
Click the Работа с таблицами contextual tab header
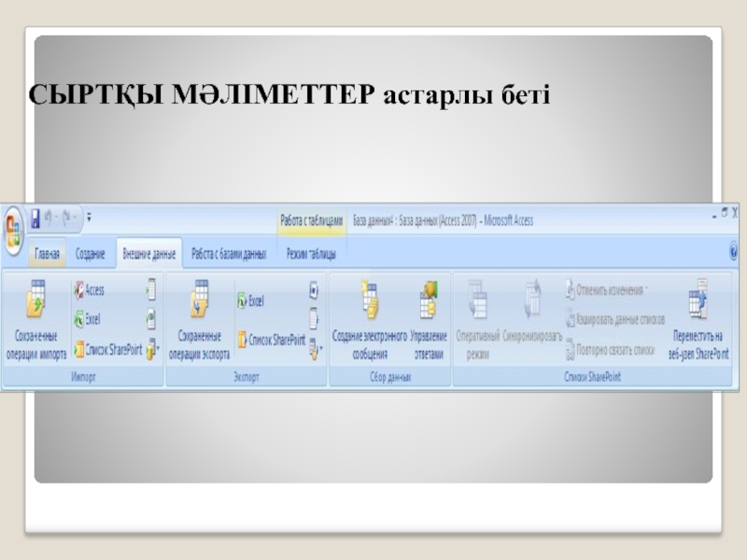pyautogui.click(x=312, y=220)
